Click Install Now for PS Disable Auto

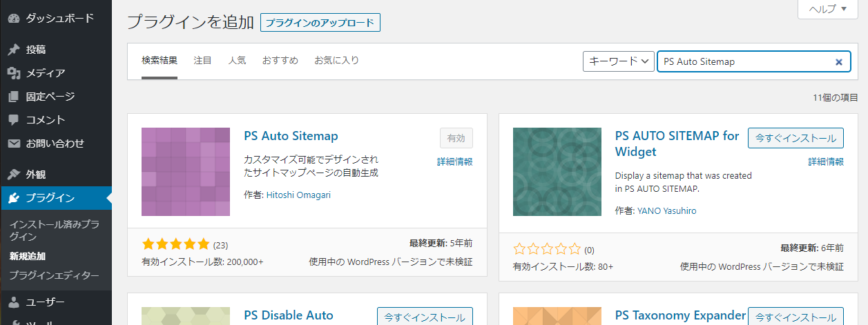(x=425, y=317)
